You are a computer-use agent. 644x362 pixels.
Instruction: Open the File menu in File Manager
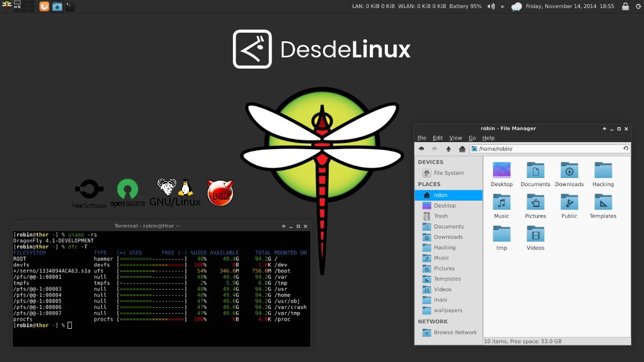tap(422, 138)
